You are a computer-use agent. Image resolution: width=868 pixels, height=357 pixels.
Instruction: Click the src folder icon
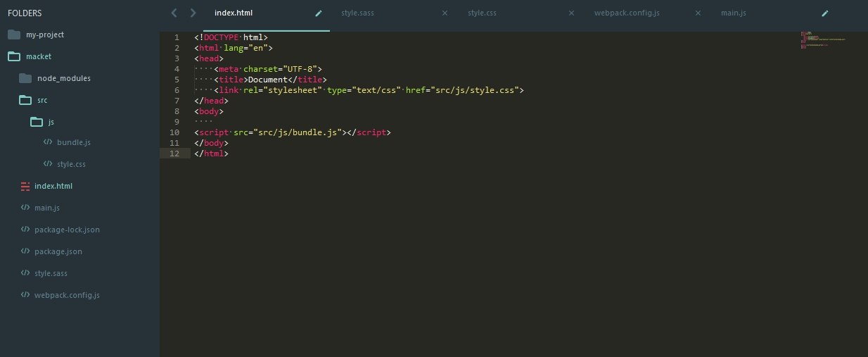25,100
